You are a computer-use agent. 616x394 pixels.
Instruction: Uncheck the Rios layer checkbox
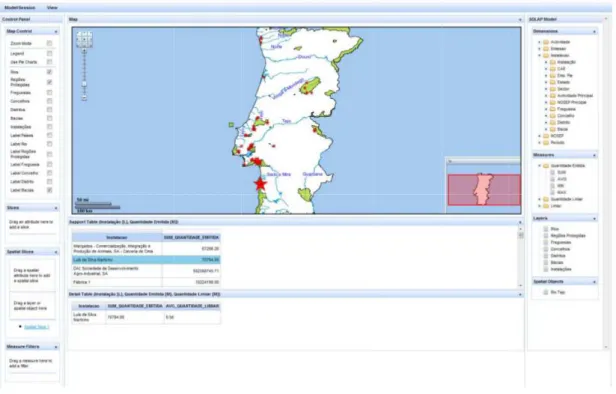(49, 72)
